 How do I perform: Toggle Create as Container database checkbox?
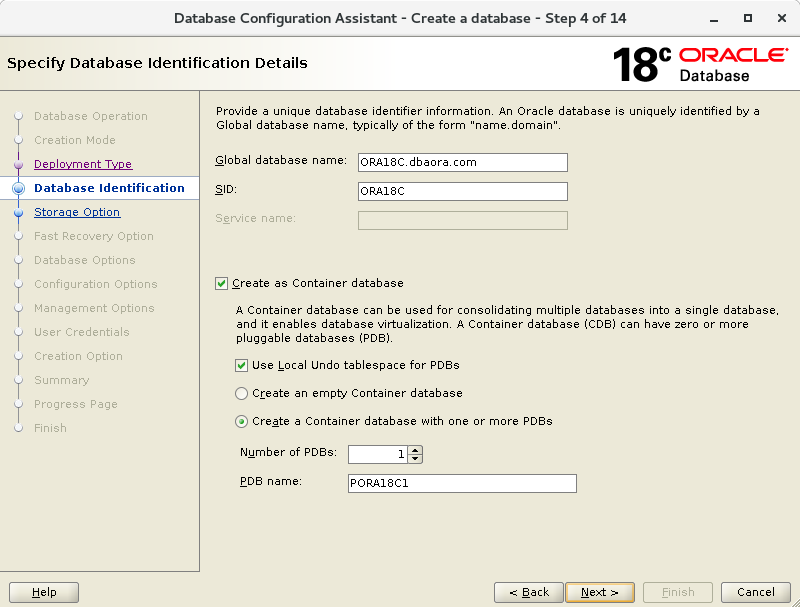click(x=221, y=284)
